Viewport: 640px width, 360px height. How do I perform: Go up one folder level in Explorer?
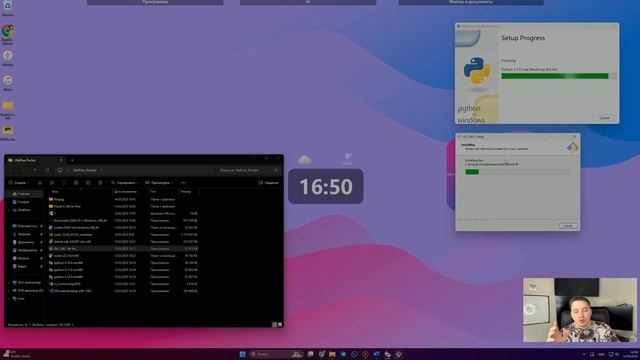click(36, 170)
